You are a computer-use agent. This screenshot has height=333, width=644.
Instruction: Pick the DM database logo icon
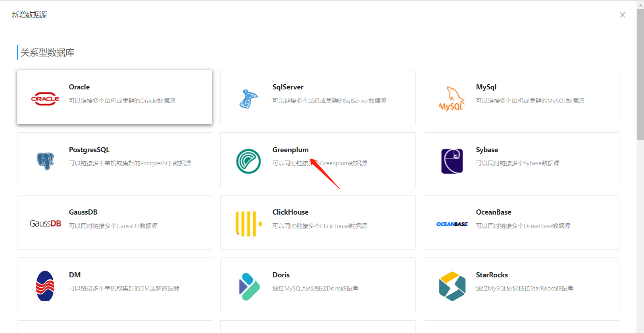(x=45, y=286)
